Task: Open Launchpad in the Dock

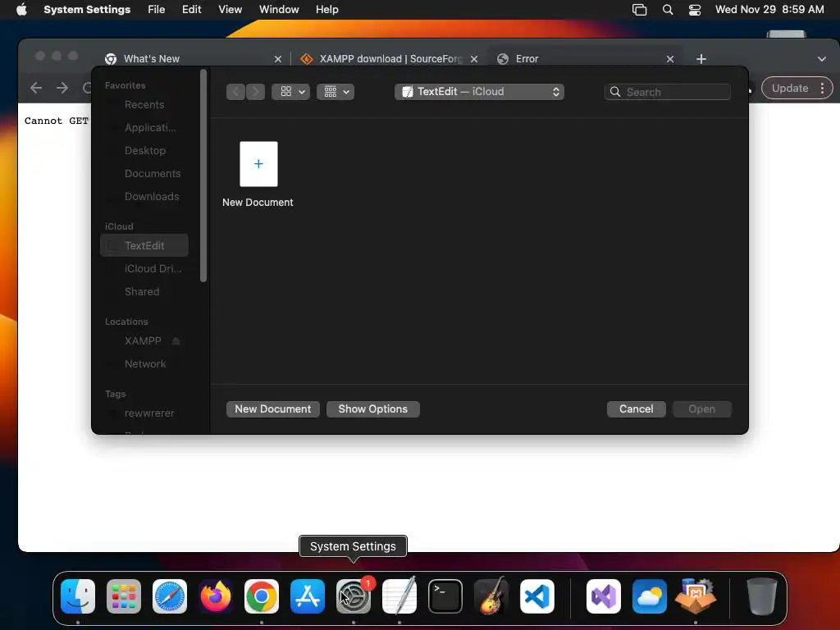Action: 124,596
